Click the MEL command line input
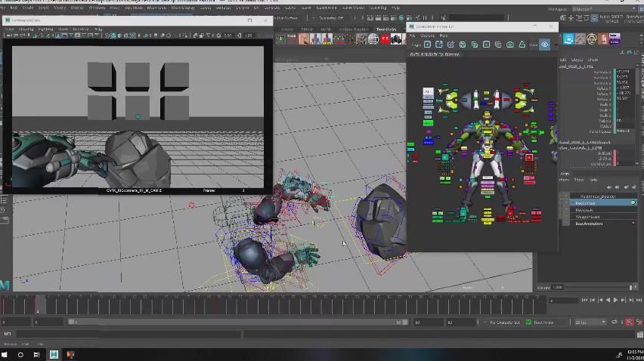The width and height of the screenshot is (644, 361). 127,334
